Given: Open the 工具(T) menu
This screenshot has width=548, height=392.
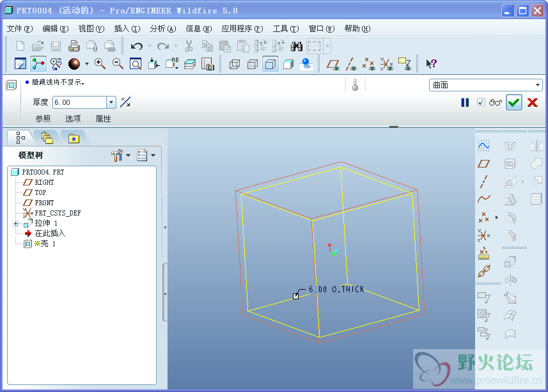Looking at the screenshot, I should [286, 29].
